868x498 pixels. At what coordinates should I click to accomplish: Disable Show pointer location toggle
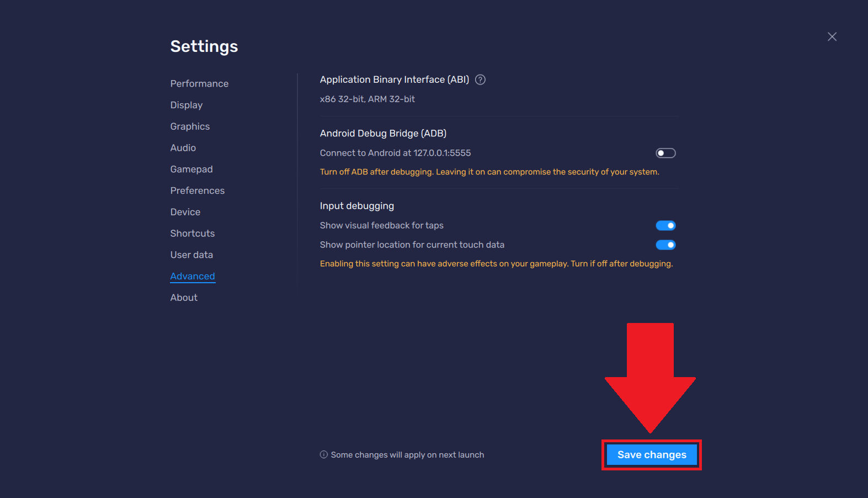click(665, 245)
